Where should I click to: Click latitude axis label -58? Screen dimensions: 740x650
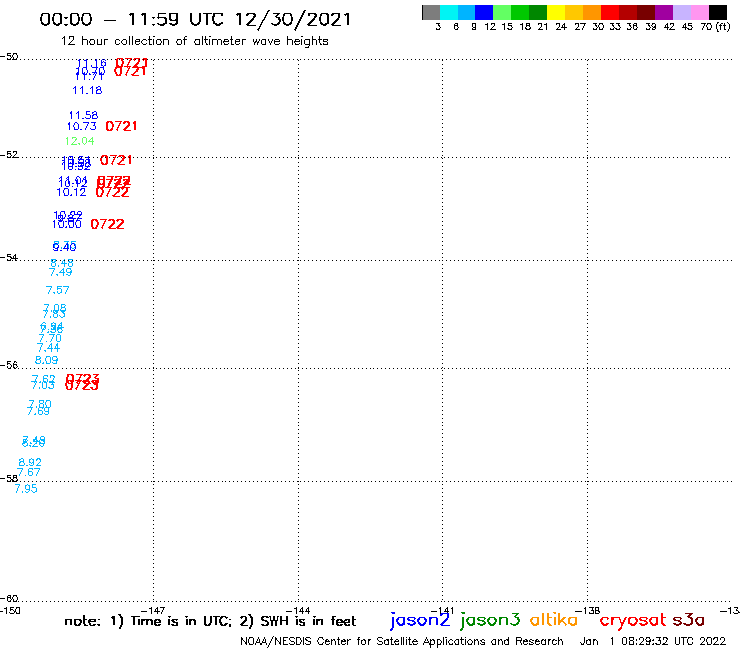click(x=9, y=478)
